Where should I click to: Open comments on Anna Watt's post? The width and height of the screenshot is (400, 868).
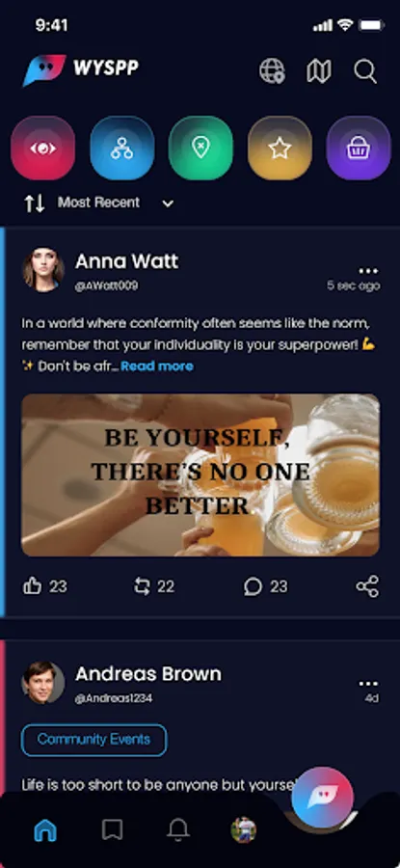coord(253,586)
